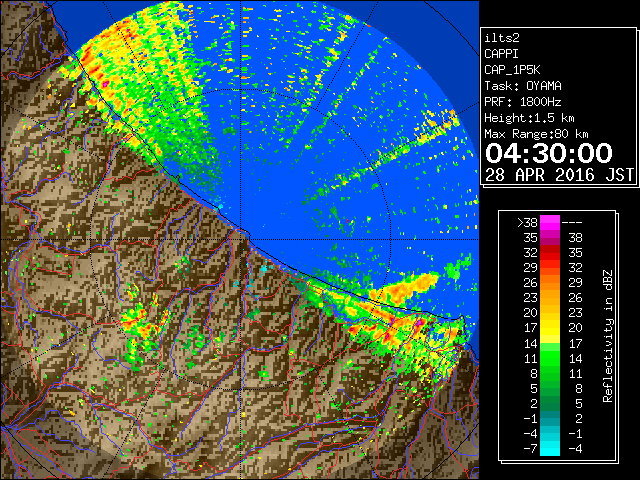Click the yellow 17 dBZ legend swatch
This screenshot has width=640, height=480.
550,328
